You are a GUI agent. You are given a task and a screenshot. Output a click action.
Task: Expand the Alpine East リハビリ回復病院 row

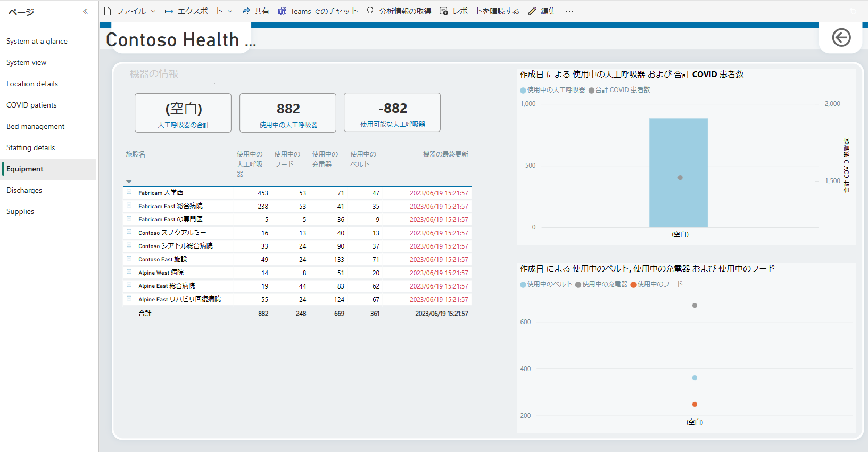tap(129, 299)
